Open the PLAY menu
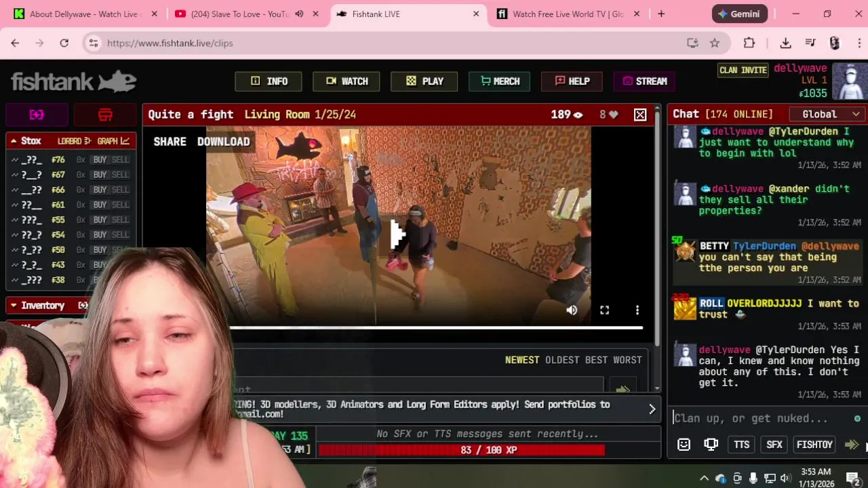The image size is (868, 488). (425, 81)
